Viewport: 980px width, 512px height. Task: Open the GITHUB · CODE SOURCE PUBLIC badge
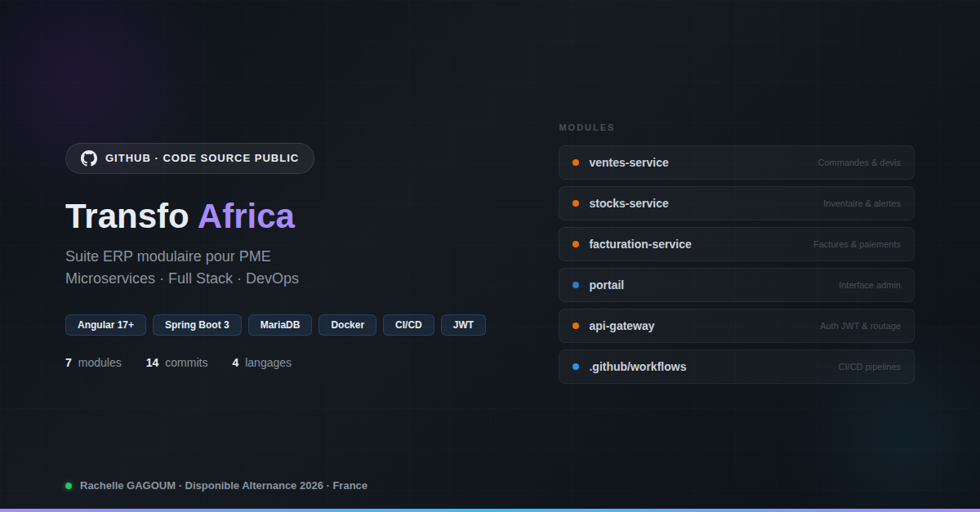pyautogui.click(x=189, y=158)
